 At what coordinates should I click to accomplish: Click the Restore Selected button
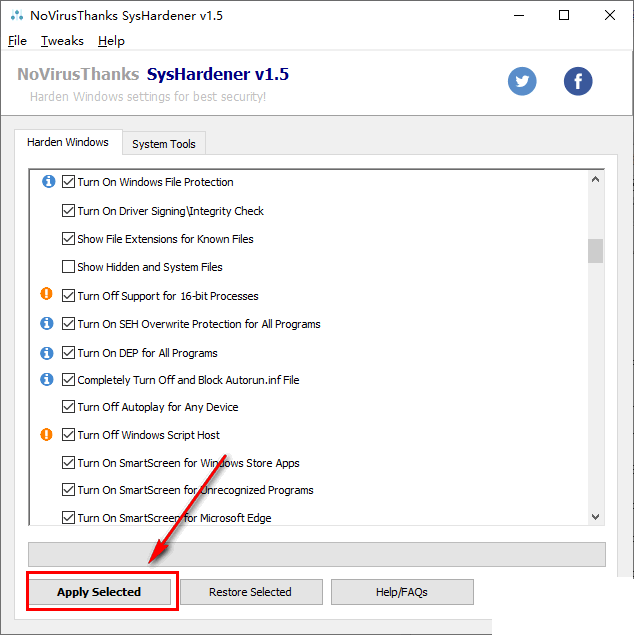tap(251, 592)
